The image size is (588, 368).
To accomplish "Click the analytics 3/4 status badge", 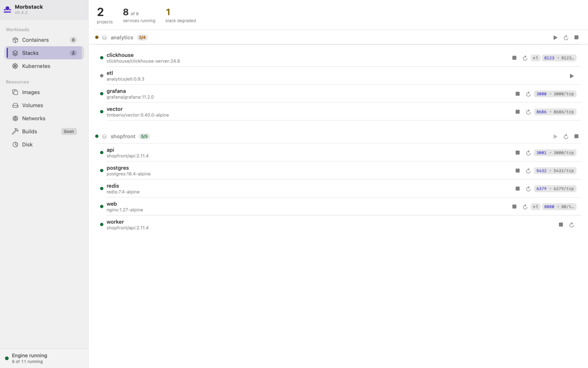I will click(142, 38).
